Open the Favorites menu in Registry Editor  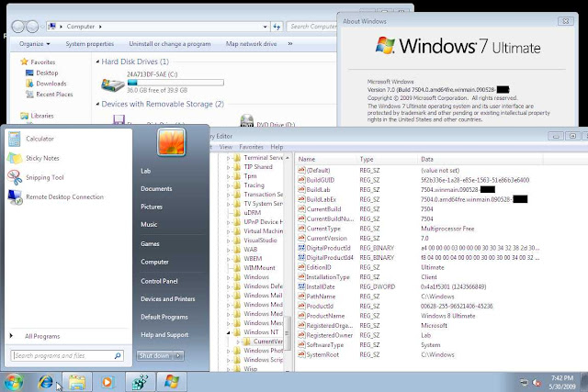coord(252,146)
